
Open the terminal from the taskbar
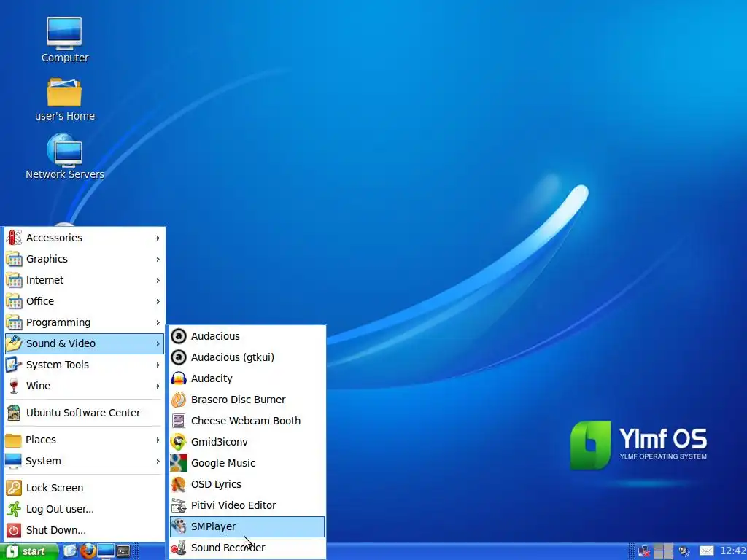coord(123,551)
